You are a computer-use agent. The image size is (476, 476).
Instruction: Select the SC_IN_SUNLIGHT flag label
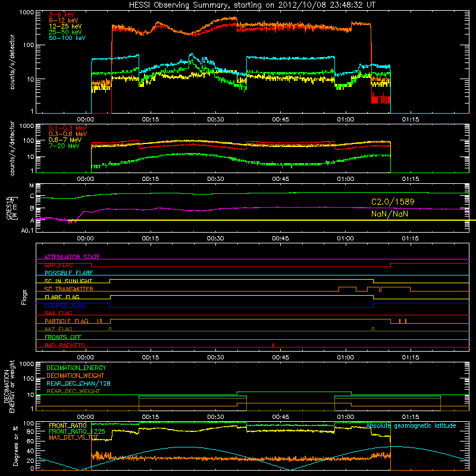pos(68,281)
